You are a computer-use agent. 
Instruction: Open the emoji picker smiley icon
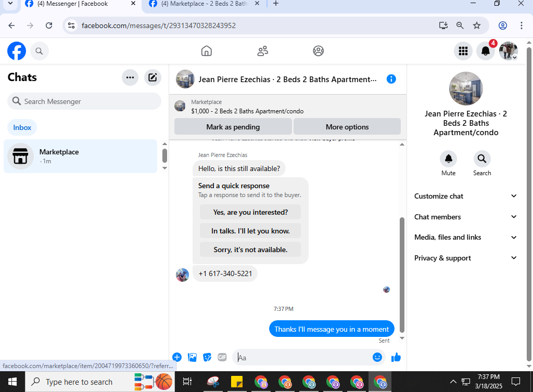377,357
